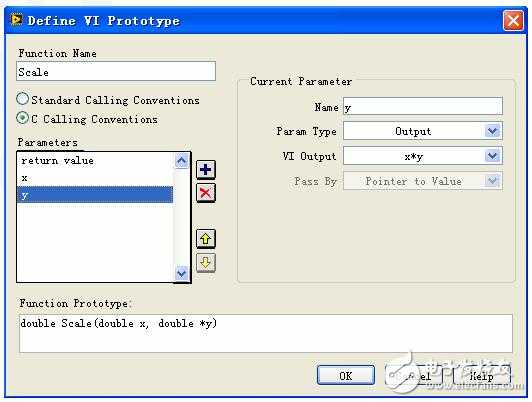532x402 pixels.
Task: Add a new parameter with plus icon
Action: coord(206,169)
